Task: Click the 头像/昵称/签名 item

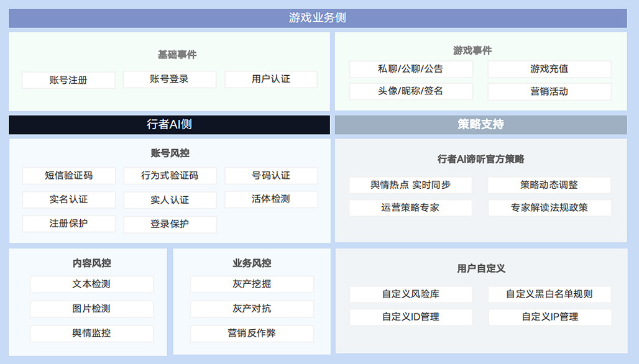Action: [x=410, y=91]
